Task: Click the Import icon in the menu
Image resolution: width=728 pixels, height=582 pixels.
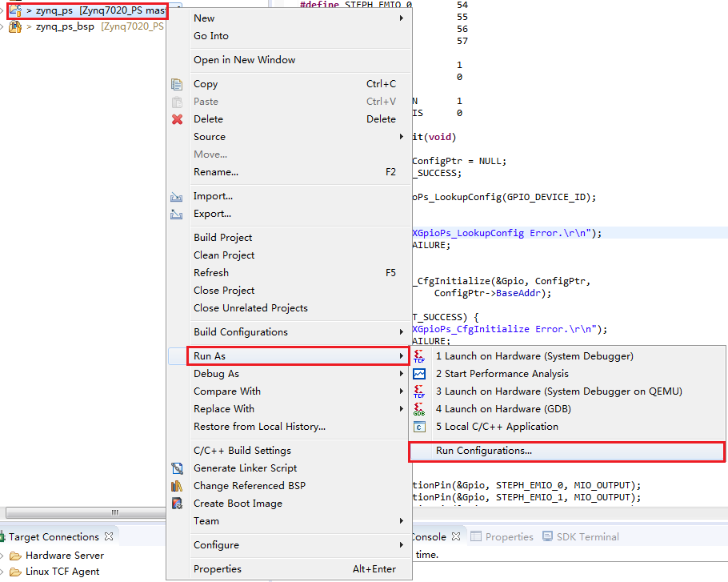Action: [x=177, y=196]
